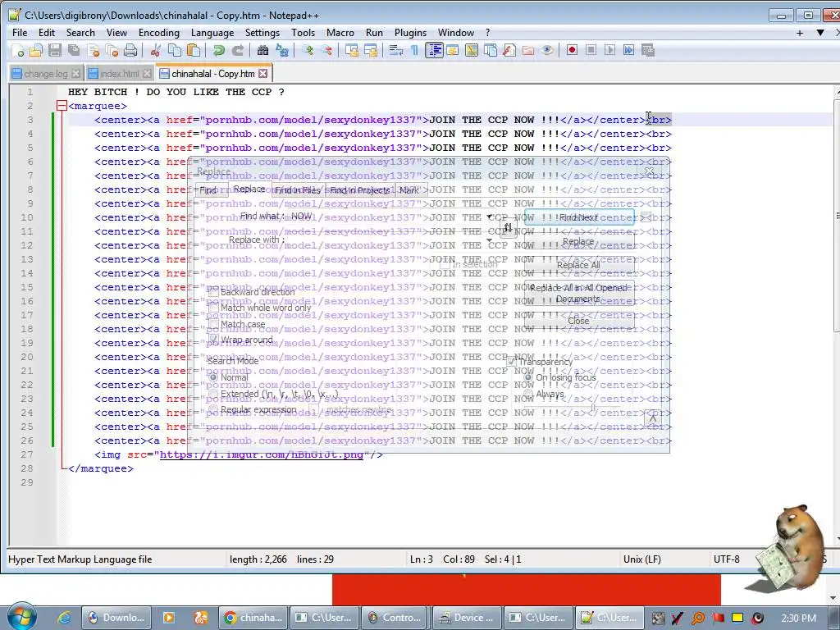Click Run Macro Multiple Times icon

point(628,50)
